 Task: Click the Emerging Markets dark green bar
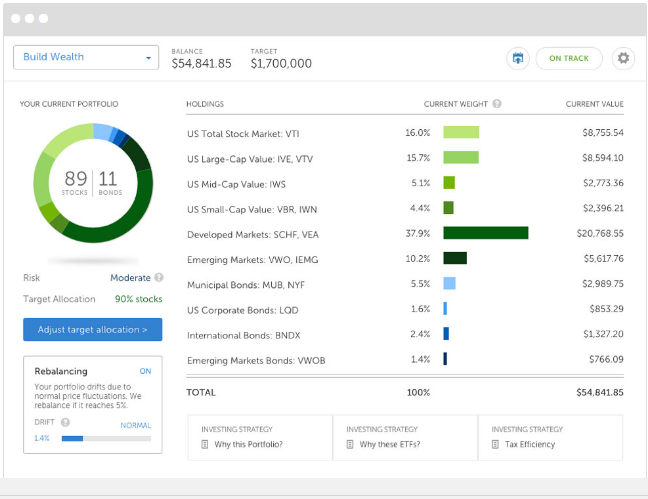[x=455, y=258]
